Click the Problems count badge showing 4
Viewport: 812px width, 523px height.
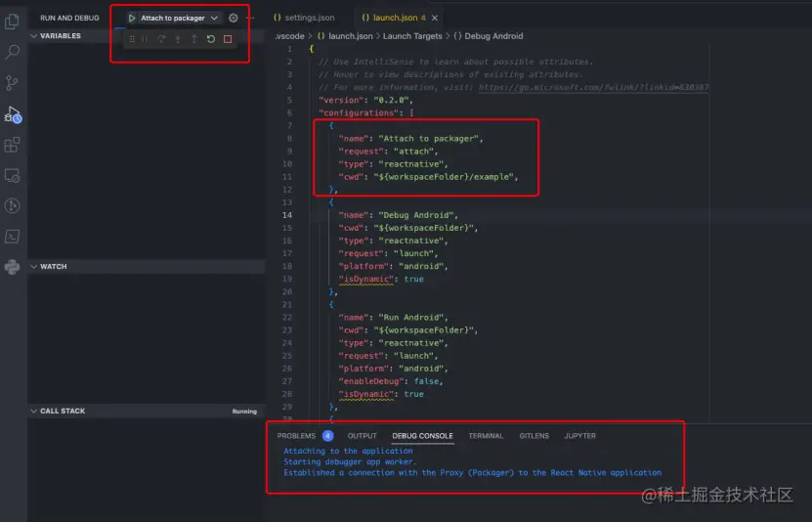[x=327, y=436]
